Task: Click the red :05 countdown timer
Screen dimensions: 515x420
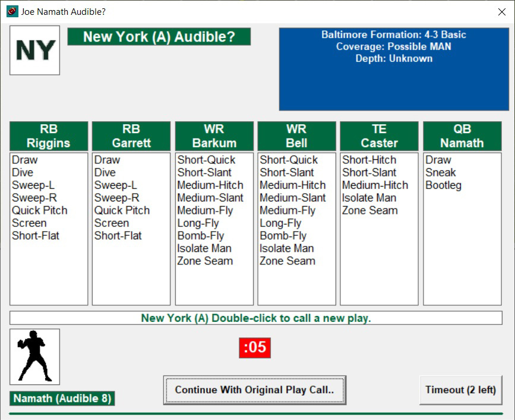Action: 255,347
